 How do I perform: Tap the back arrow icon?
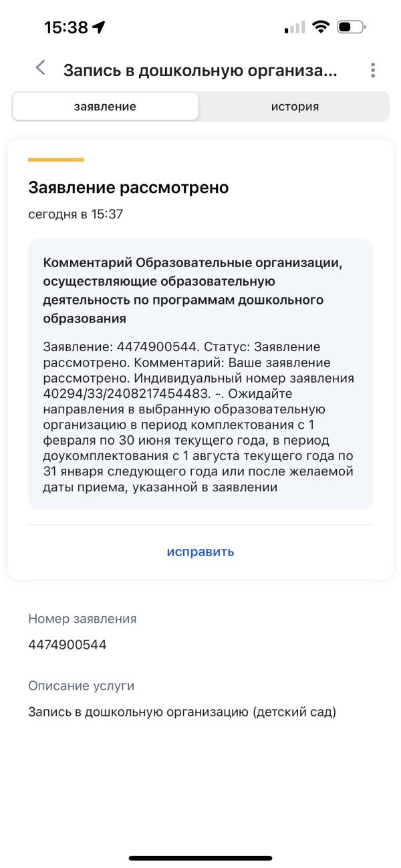[41, 68]
